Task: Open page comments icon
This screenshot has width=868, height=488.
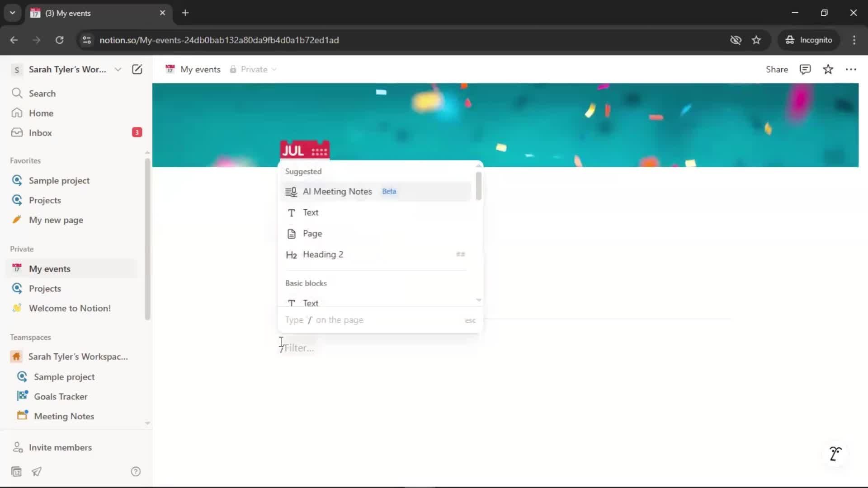Action: [805, 69]
